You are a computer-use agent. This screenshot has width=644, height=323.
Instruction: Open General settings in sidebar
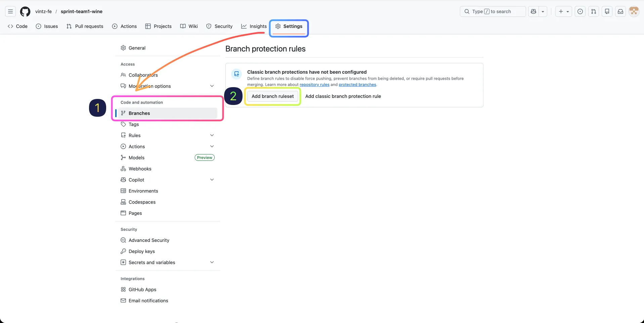click(x=168, y=48)
